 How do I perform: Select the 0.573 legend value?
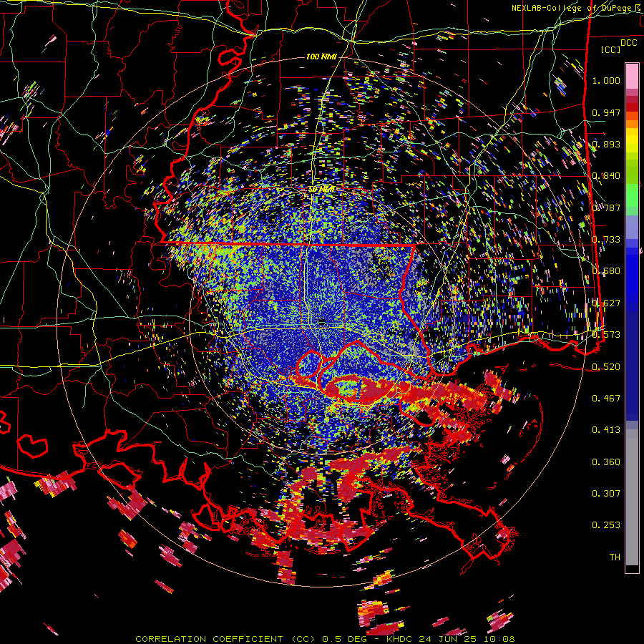606,335
